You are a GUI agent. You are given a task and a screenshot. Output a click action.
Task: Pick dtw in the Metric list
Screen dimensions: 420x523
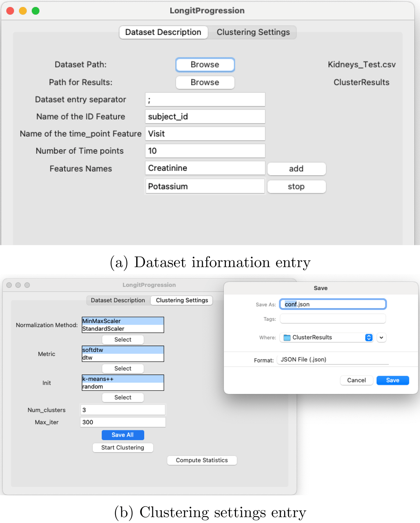point(122,358)
